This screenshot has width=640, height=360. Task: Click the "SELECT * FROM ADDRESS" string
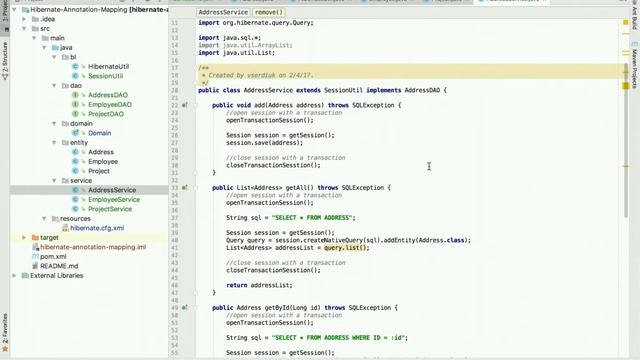[312, 218]
